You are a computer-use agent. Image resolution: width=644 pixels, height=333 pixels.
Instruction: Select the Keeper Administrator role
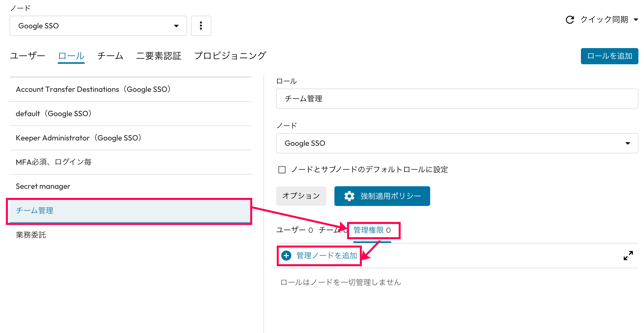click(130, 138)
